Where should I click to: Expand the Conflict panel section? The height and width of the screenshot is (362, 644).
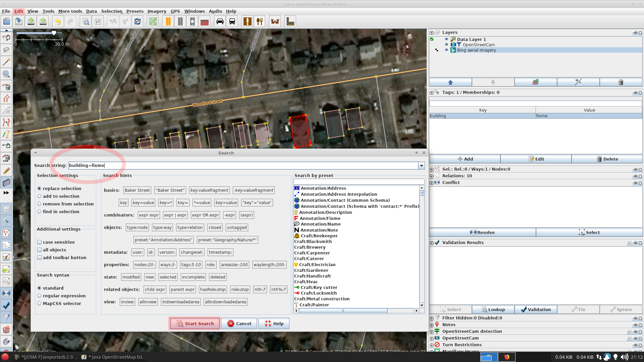(432, 183)
